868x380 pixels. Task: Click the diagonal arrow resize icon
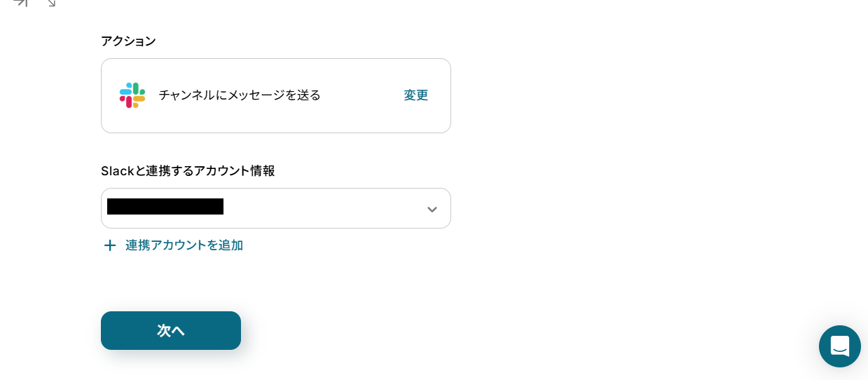pos(50,3)
